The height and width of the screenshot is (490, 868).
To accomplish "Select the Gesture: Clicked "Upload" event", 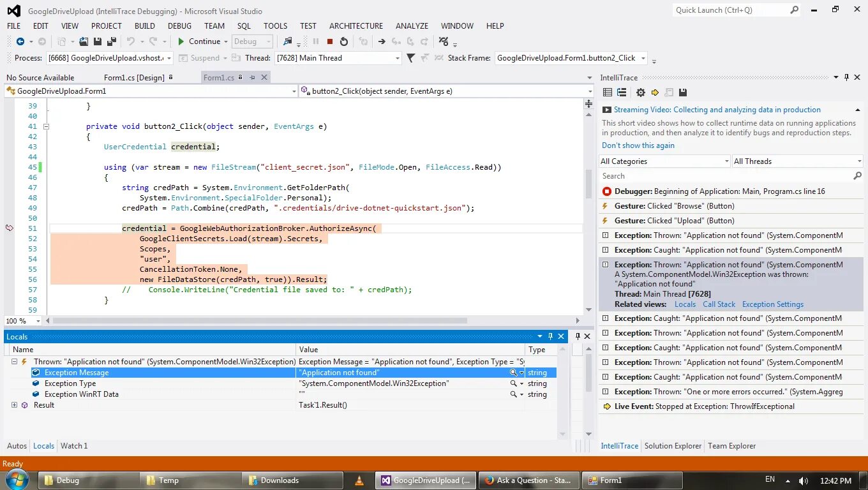I will (x=731, y=221).
